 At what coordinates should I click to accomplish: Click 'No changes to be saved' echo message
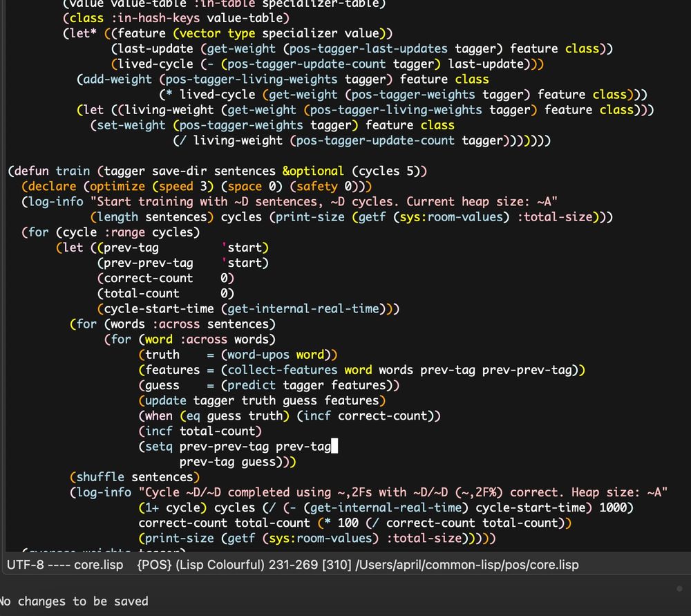coord(74,601)
